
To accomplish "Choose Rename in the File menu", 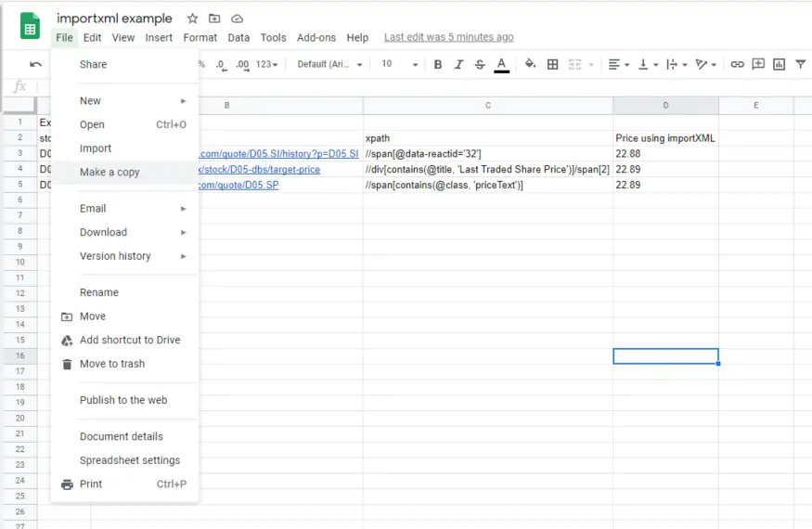I will pyautogui.click(x=124, y=292).
